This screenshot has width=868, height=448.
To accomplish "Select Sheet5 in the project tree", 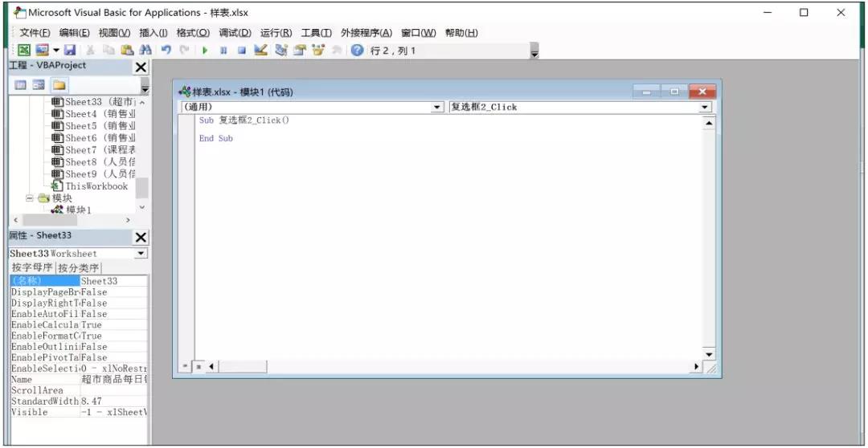I will 94,126.
